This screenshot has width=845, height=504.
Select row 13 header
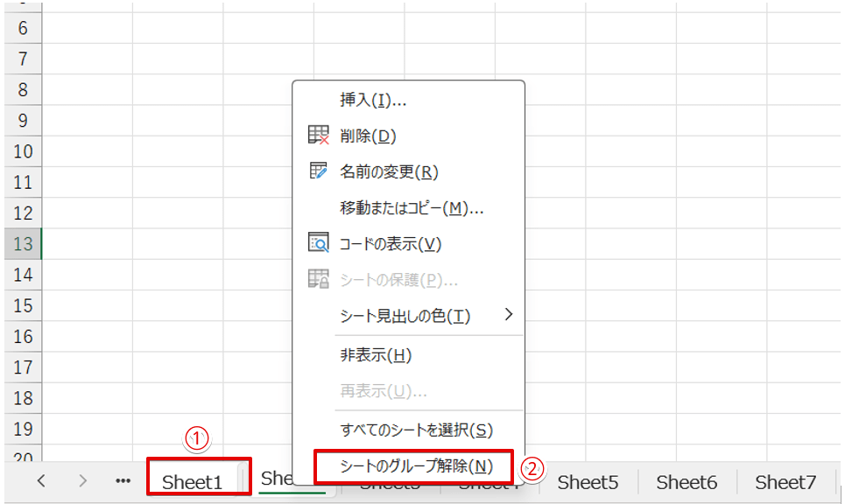pos(23,243)
